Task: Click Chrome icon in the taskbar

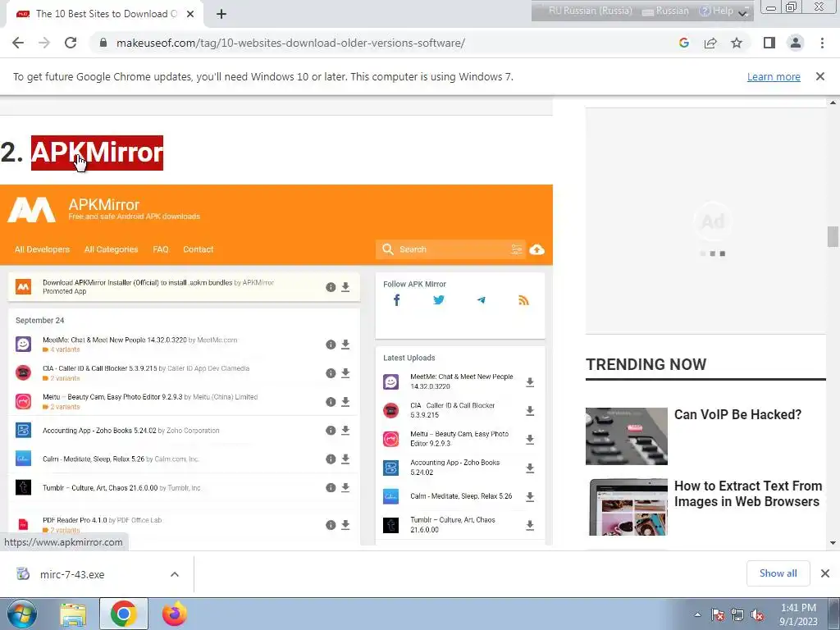Action: 124,614
